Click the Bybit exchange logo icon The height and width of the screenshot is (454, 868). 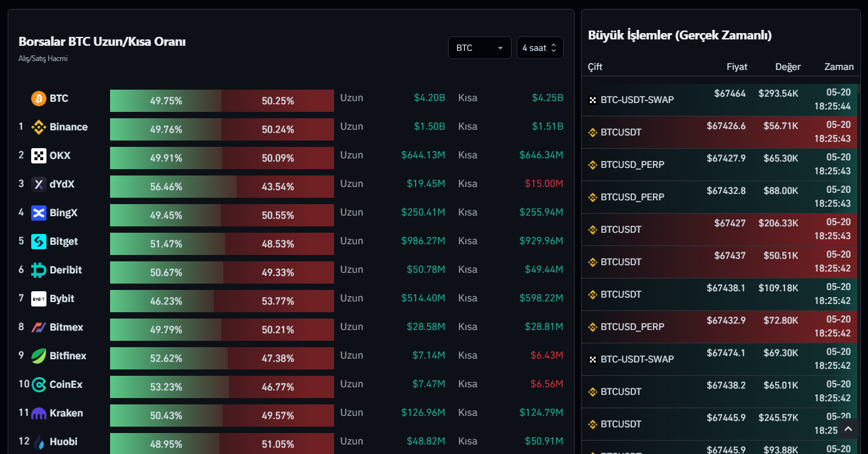coord(39,299)
